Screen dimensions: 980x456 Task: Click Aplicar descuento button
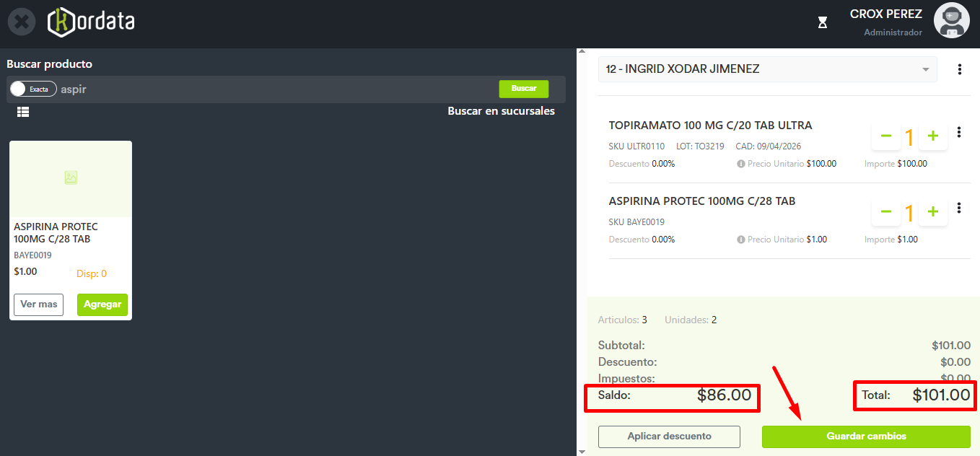tap(669, 437)
